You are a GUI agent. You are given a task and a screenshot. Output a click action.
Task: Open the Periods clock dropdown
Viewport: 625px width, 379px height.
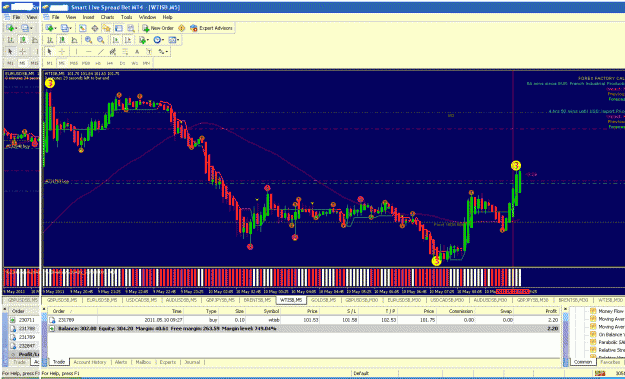pyautogui.click(x=159, y=40)
